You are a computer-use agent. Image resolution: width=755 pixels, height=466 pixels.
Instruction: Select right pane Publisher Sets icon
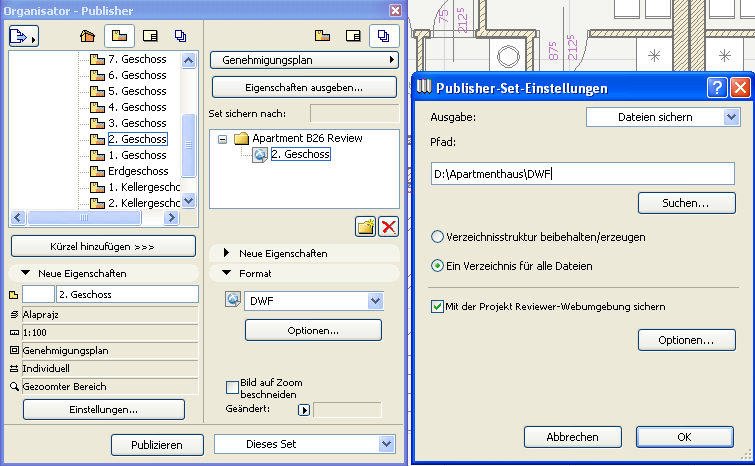point(384,36)
